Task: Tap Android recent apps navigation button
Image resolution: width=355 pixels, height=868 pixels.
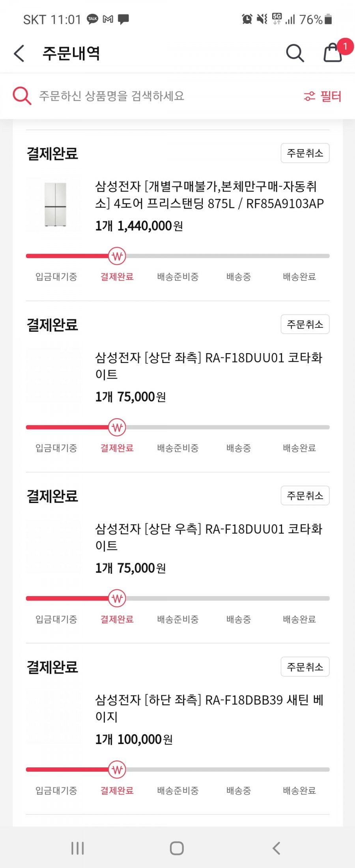Action: (x=77, y=848)
